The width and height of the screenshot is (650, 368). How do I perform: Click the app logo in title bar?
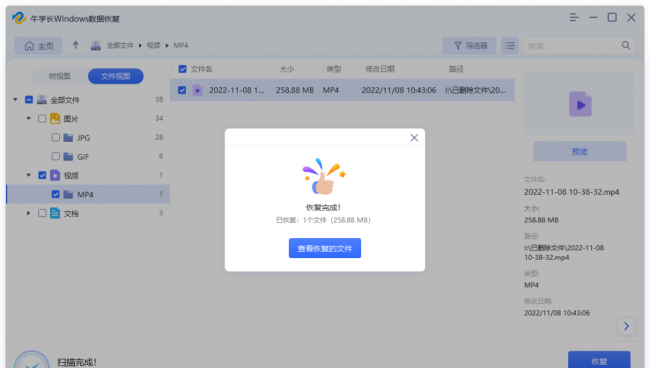coord(19,18)
